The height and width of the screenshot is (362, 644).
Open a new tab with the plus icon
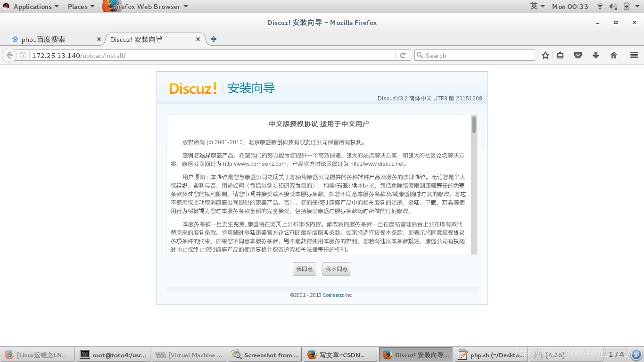[x=214, y=39]
